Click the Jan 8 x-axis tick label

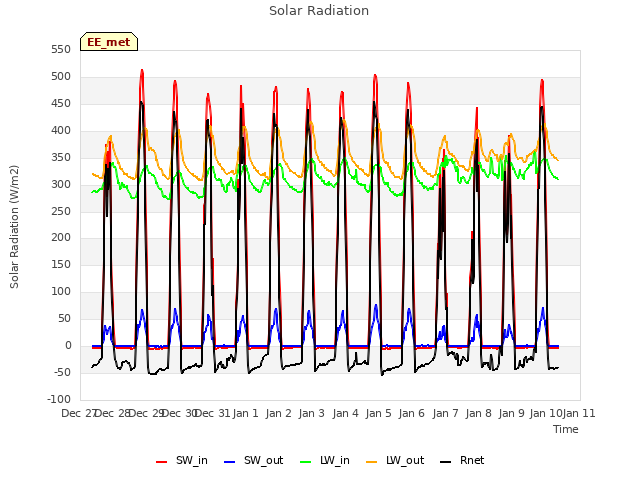point(478,413)
